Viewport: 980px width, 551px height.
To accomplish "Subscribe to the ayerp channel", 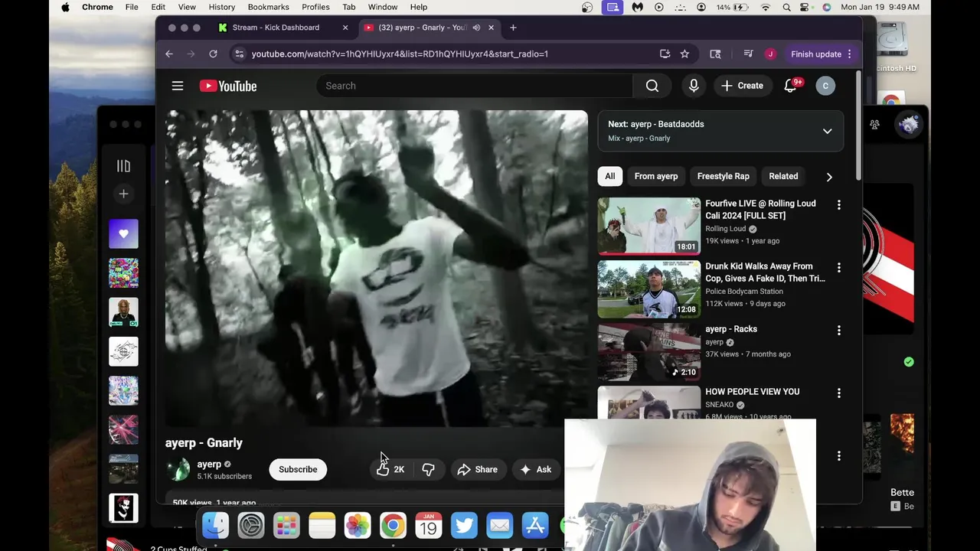I will 298,469.
